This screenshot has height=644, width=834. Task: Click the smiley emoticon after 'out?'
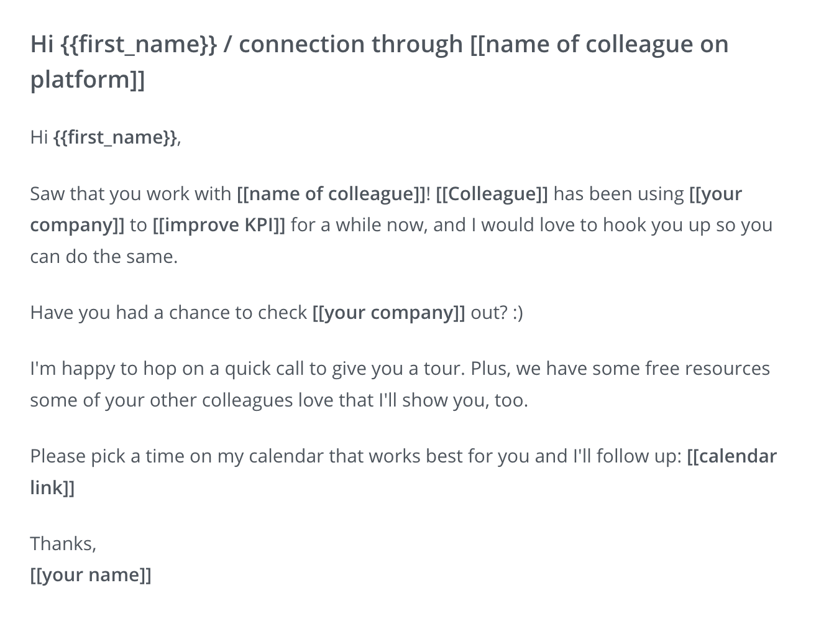(x=518, y=312)
